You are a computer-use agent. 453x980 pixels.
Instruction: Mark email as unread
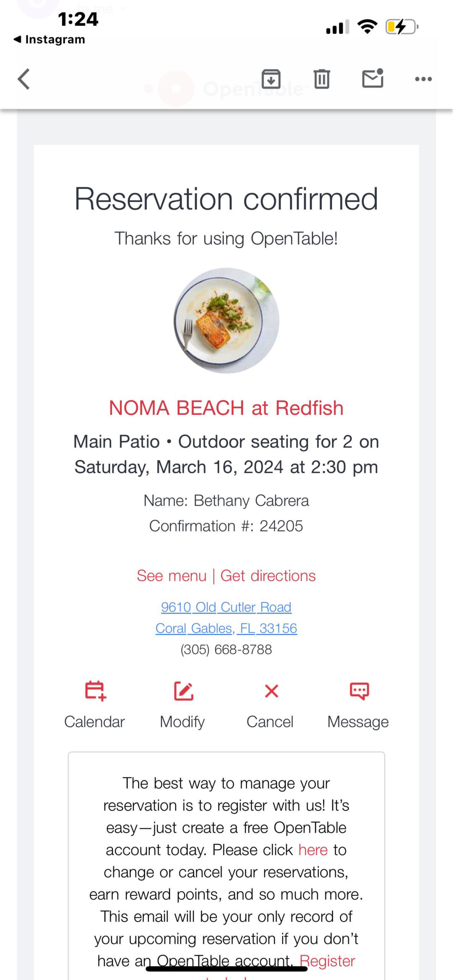pyautogui.click(x=373, y=78)
